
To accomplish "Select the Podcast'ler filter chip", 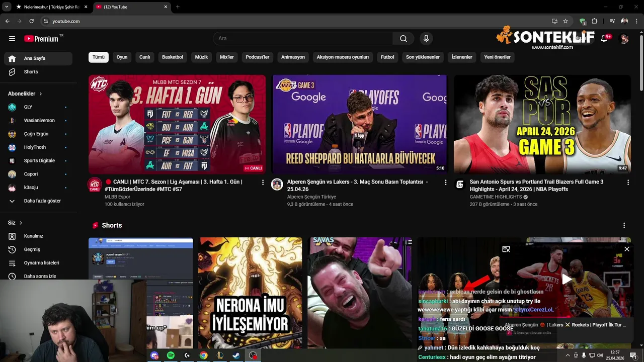I will pos(258,57).
